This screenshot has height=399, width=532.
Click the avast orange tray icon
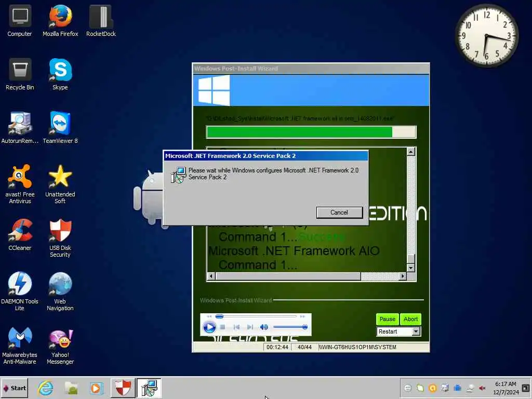point(432,388)
